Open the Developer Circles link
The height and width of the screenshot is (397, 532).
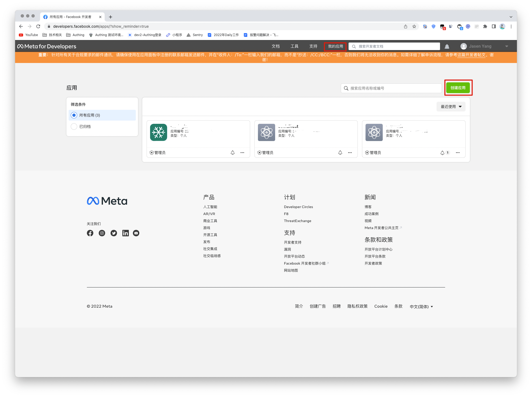(x=298, y=207)
